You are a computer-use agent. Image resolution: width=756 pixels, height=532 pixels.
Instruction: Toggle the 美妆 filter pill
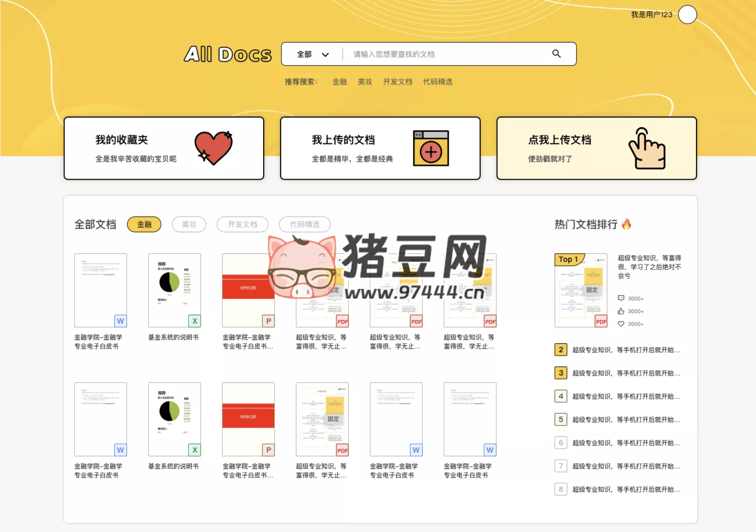point(189,224)
